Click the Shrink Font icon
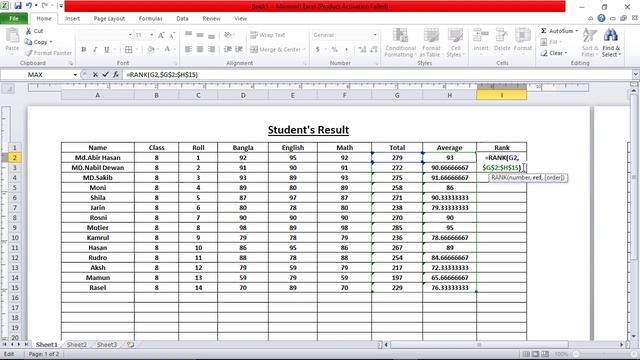 click(x=172, y=35)
